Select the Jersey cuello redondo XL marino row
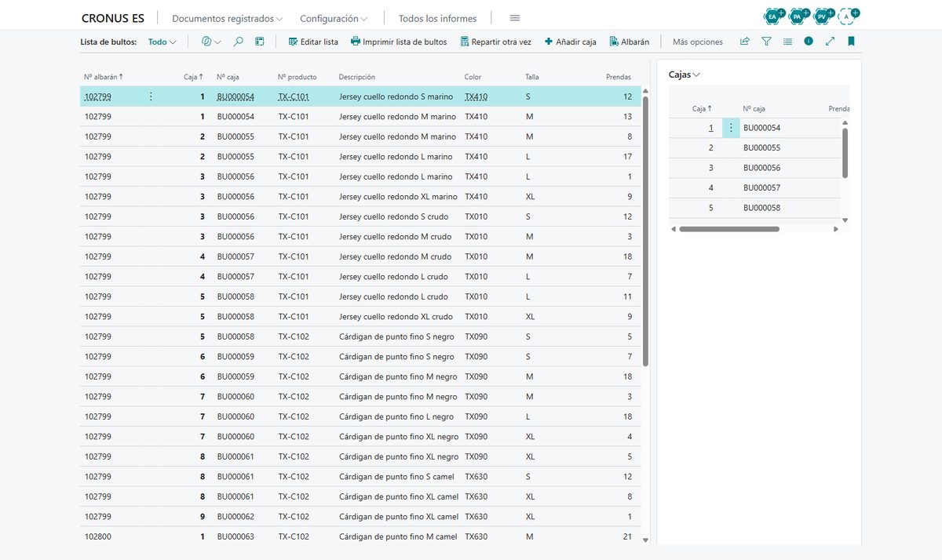This screenshot has width=942, height=560. point(360,197)
